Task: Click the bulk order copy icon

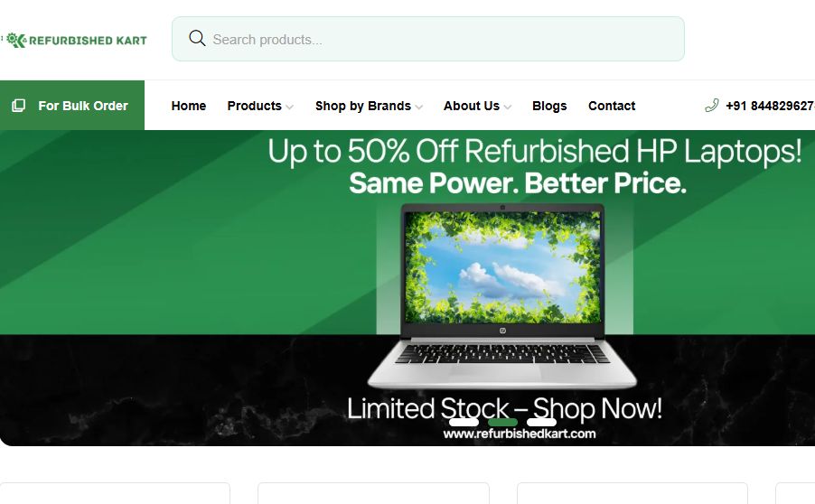Action: coord(19,106)
